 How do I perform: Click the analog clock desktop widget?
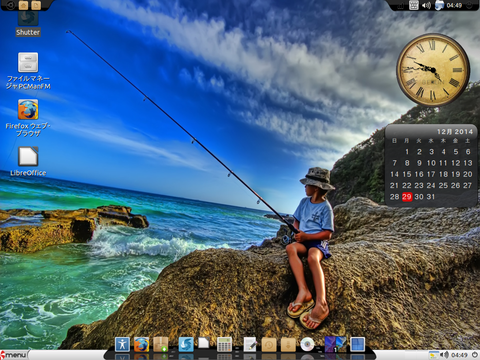pos(433,70)
